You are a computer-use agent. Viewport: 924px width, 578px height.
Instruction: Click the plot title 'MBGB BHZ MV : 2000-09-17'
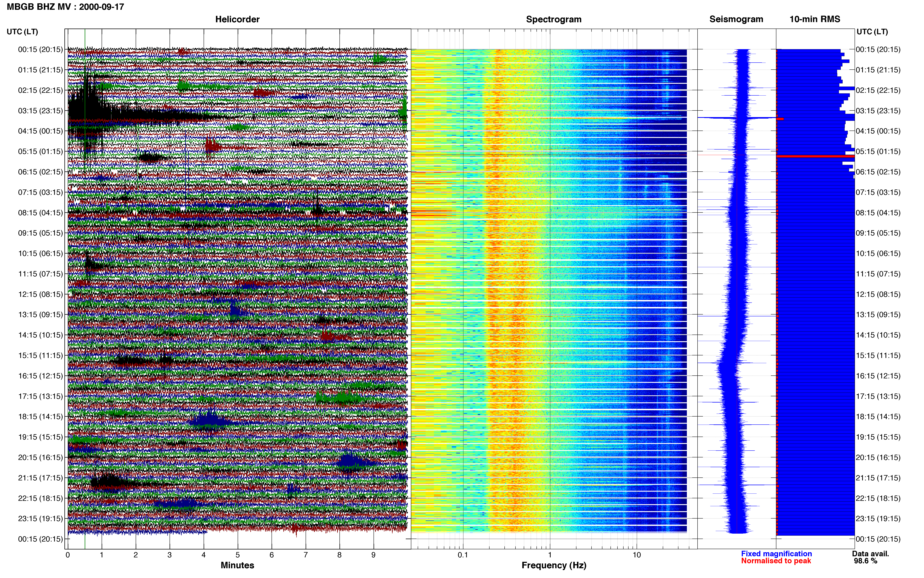coord(65,7)
